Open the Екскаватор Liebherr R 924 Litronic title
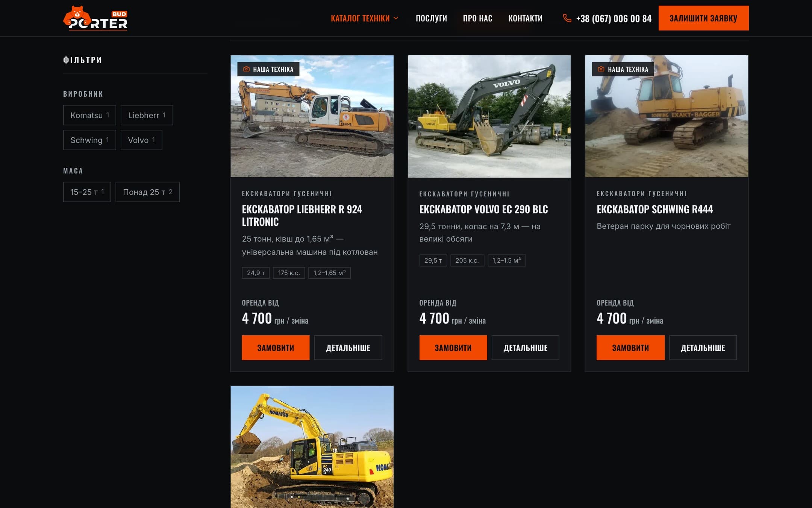Screen dimensions: 812x508 302,215
